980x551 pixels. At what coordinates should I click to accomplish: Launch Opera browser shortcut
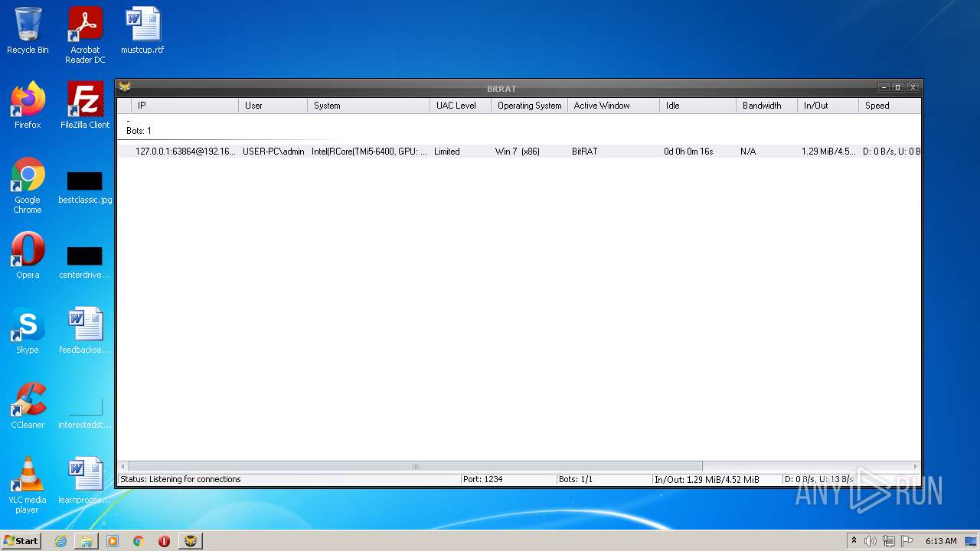pyautogui.click(x=28, y=256)
